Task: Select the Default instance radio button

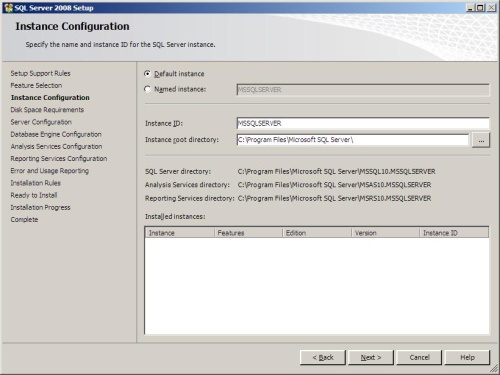Action: click(x=147, y=74)
